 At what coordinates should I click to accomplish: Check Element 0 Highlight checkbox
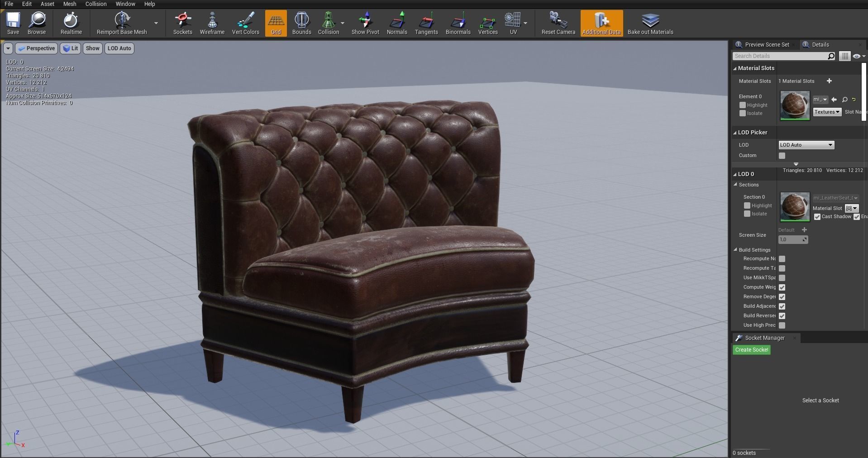point(742,105)
